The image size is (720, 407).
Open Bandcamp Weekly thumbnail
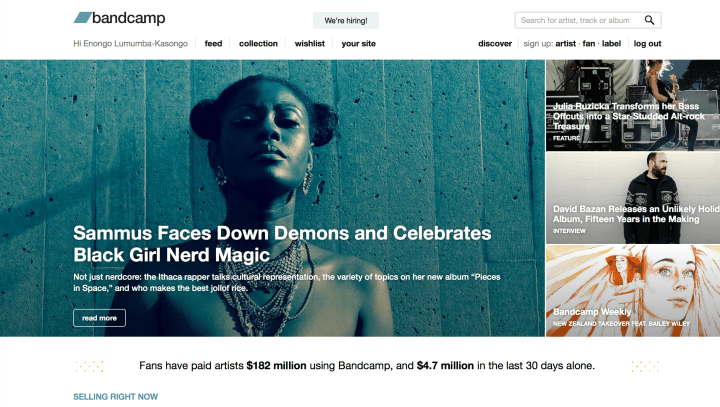point(633,291)
